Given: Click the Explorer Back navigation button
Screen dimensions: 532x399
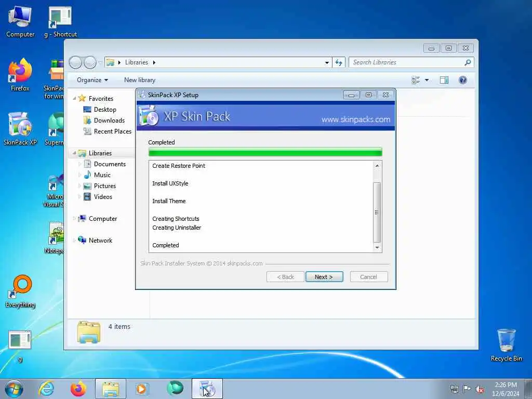Looking at the screenshot, I should 75,62.
